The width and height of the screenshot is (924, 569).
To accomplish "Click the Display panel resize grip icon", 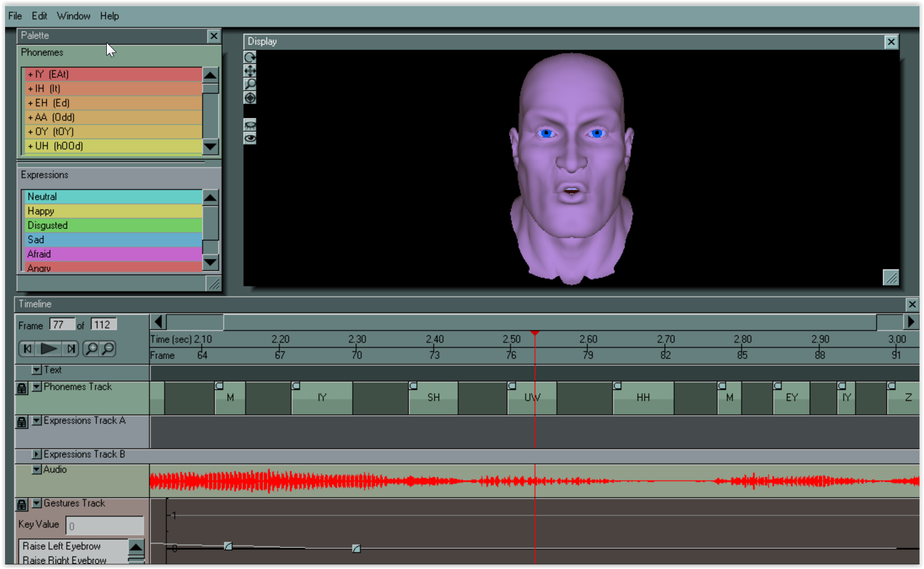I will (891, 277).
